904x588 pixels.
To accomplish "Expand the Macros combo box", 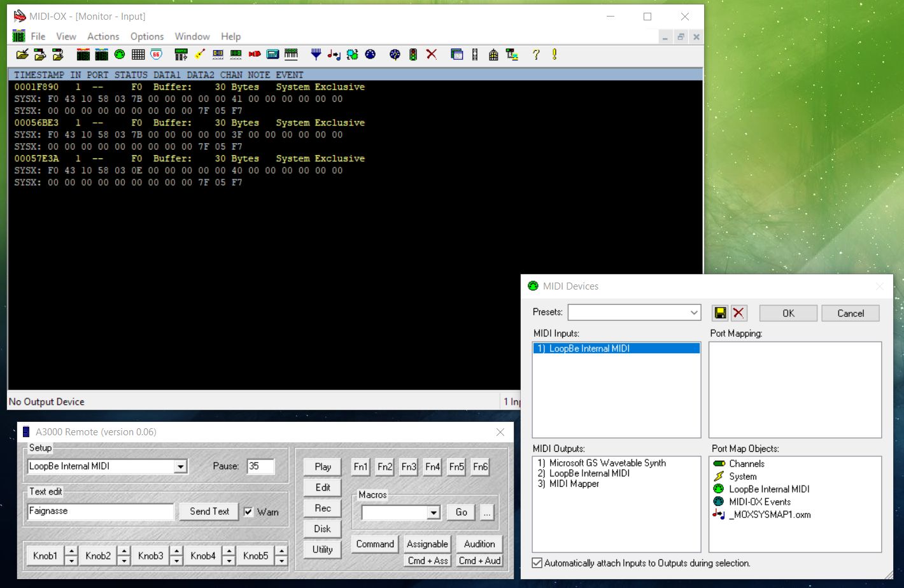I will coord(434,513).
